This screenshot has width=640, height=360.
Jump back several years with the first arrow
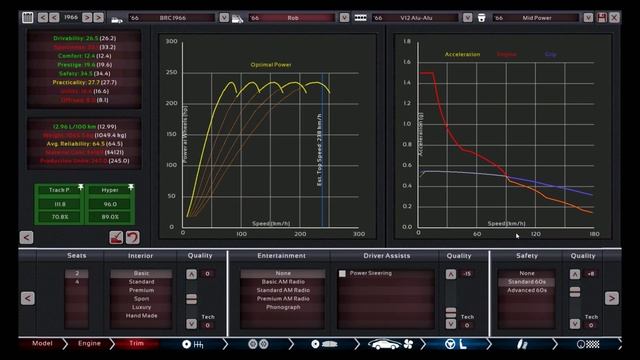point(43,18)
